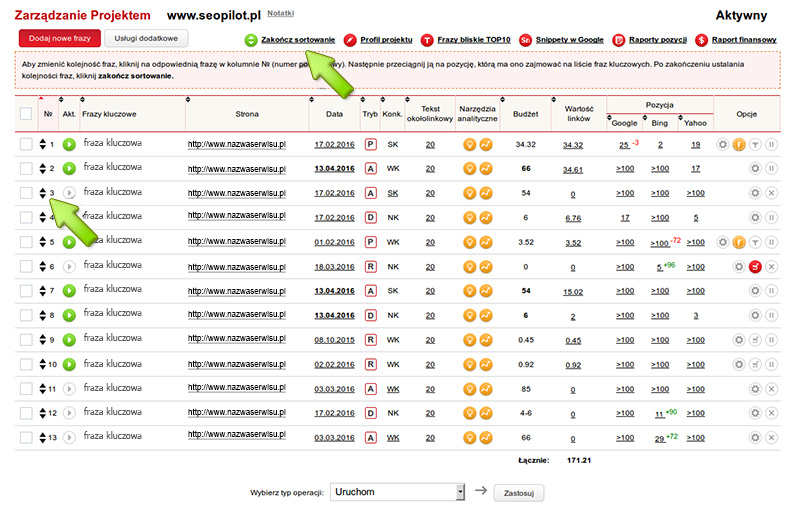Open the Notatki link beside project name

pyautogui.click(x=281, y=13)
